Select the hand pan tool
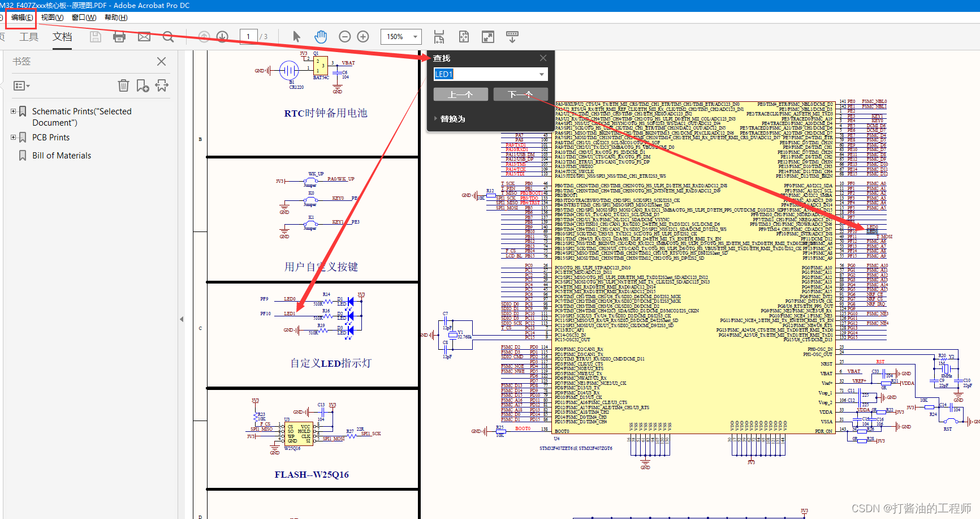This screenshot has height=519, width=980. click(321, 37)
